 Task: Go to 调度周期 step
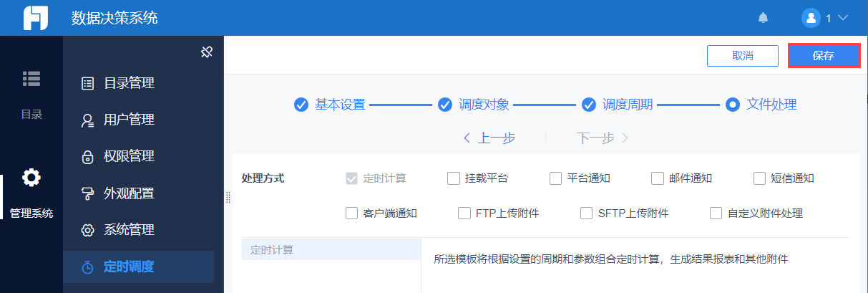[x=628, y=105]
